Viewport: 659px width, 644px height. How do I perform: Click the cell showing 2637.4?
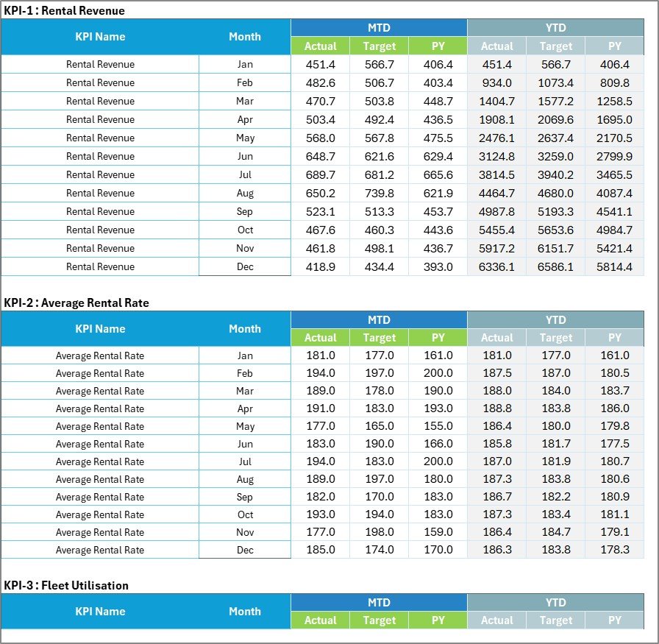tap(555, 138)
